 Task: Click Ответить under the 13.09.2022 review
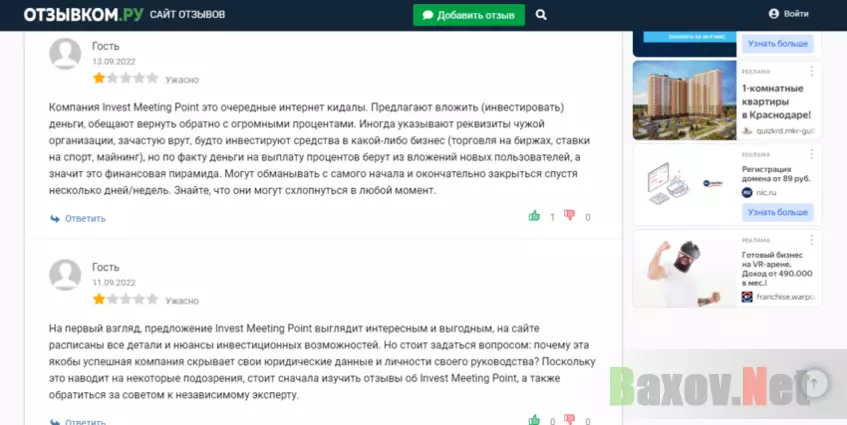tap(85, 219)
